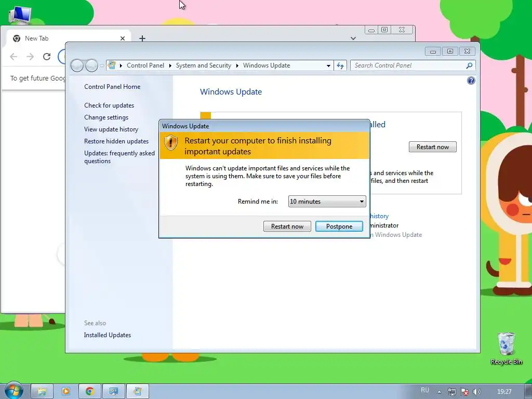The width and height of the screenshot is (532, 399).
Task: Maximize the Control Panel window
Action: click(450, 51)
